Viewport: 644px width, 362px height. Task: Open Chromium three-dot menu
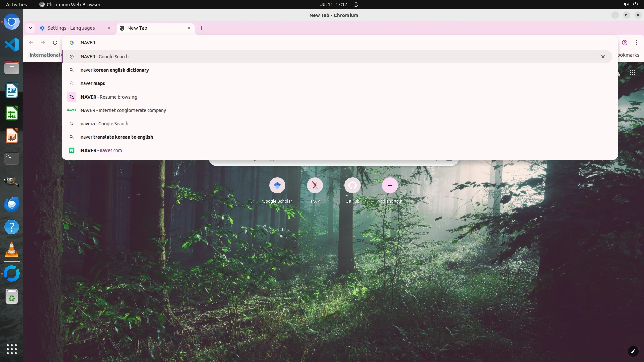(x=636, y=43)
